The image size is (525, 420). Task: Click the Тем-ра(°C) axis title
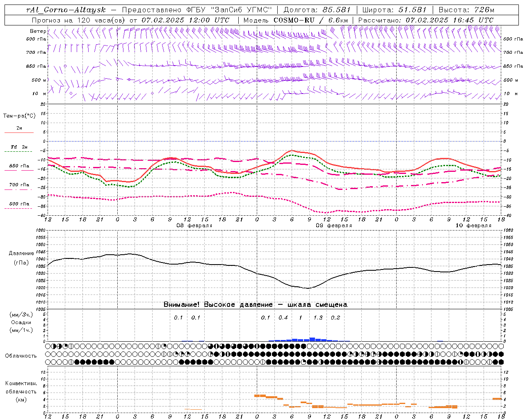[x=19, y=116]
